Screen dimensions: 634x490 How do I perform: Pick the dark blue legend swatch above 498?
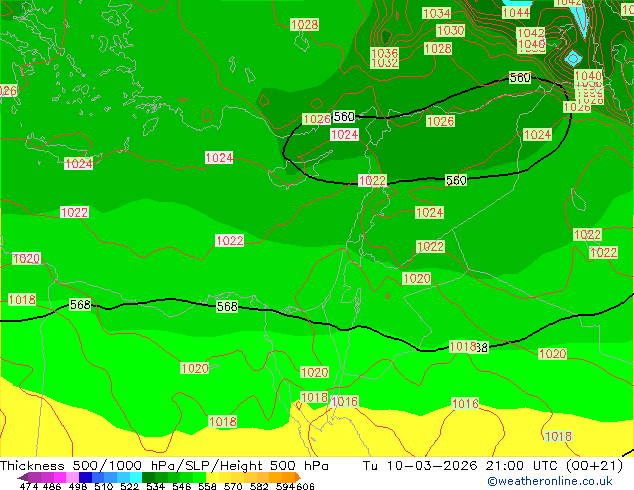(85, 477)
